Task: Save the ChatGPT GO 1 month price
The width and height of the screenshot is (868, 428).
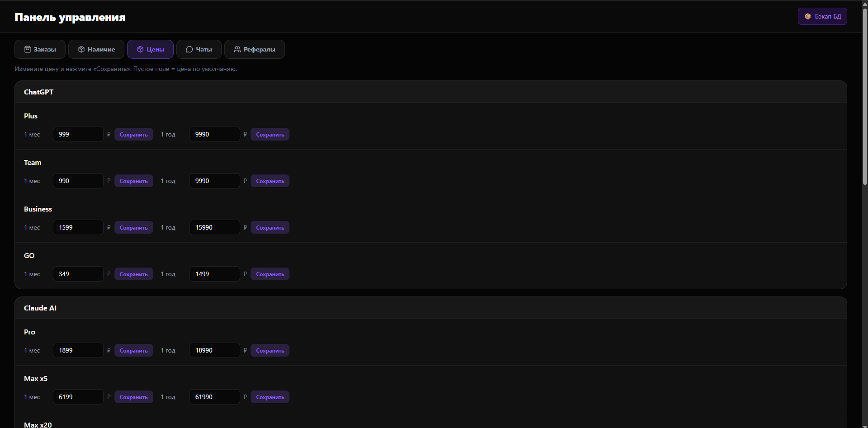Action: pos(133,274)
